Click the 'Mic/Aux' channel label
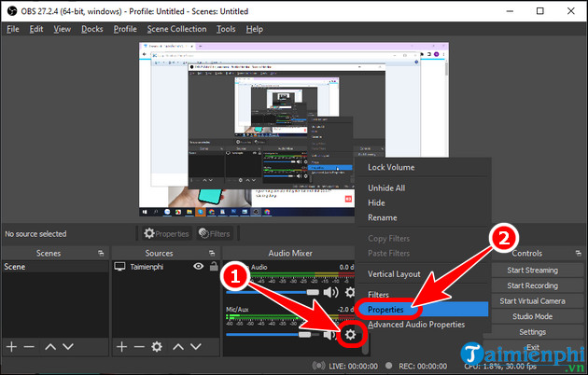588x375 pixels. 237,310
